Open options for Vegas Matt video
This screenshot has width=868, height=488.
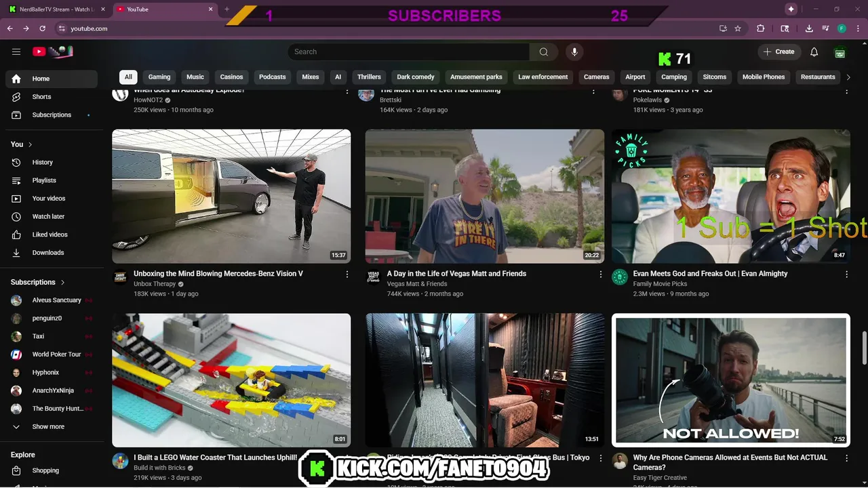(600, 274)
